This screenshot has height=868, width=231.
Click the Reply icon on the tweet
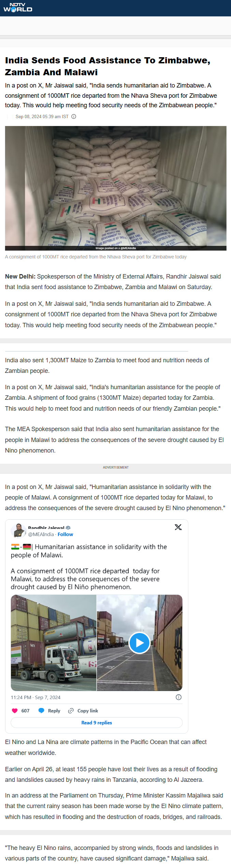42,710
